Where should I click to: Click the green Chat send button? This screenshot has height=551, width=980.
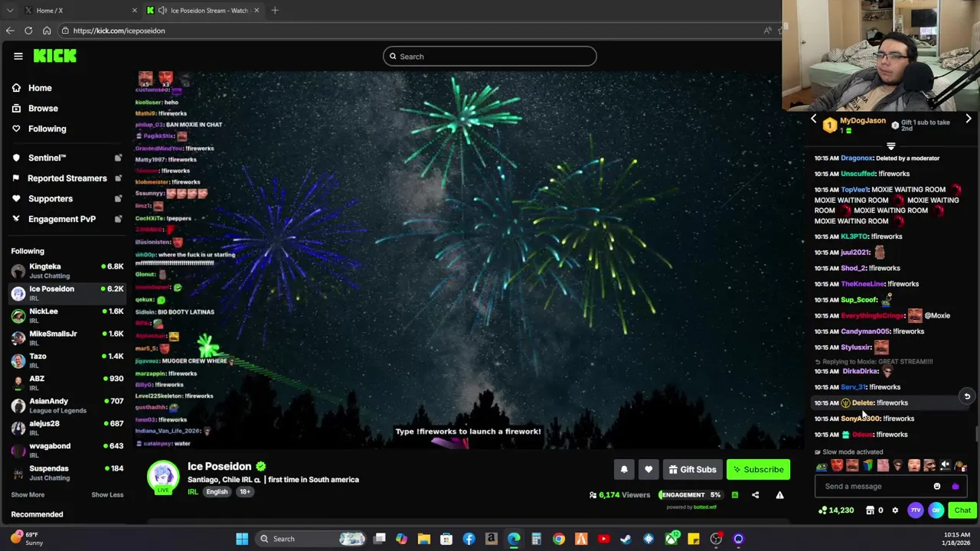coord(962,510)
